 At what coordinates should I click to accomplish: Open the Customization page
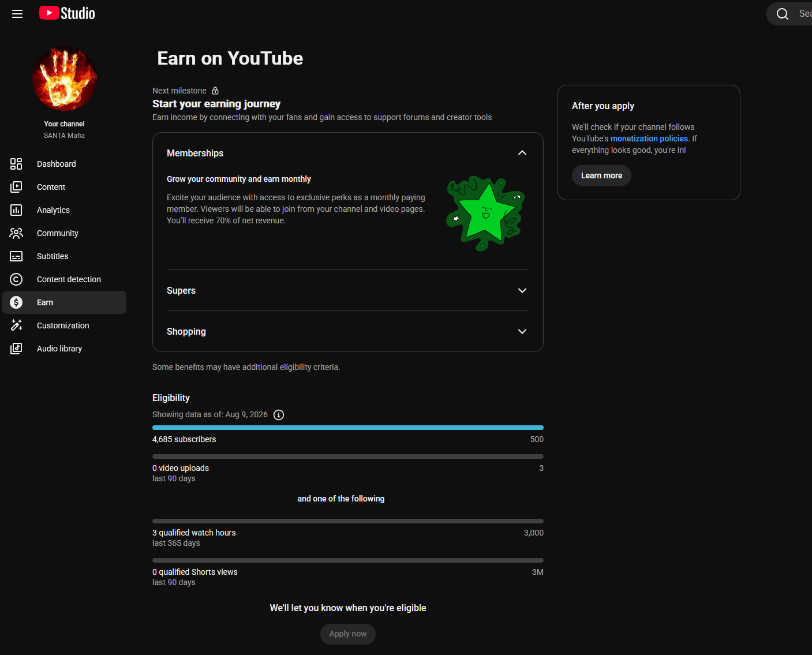tap(65, 325)
